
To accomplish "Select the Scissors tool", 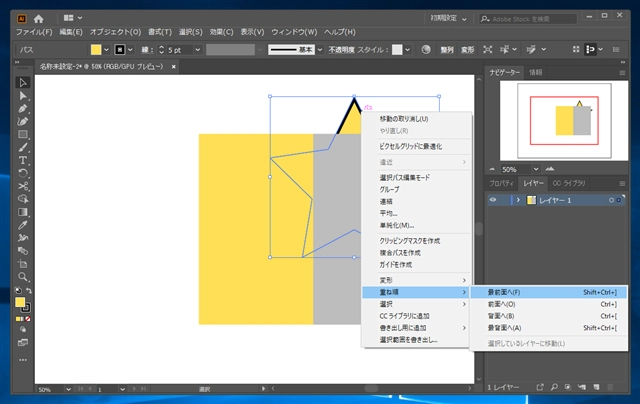I will 23,186.
